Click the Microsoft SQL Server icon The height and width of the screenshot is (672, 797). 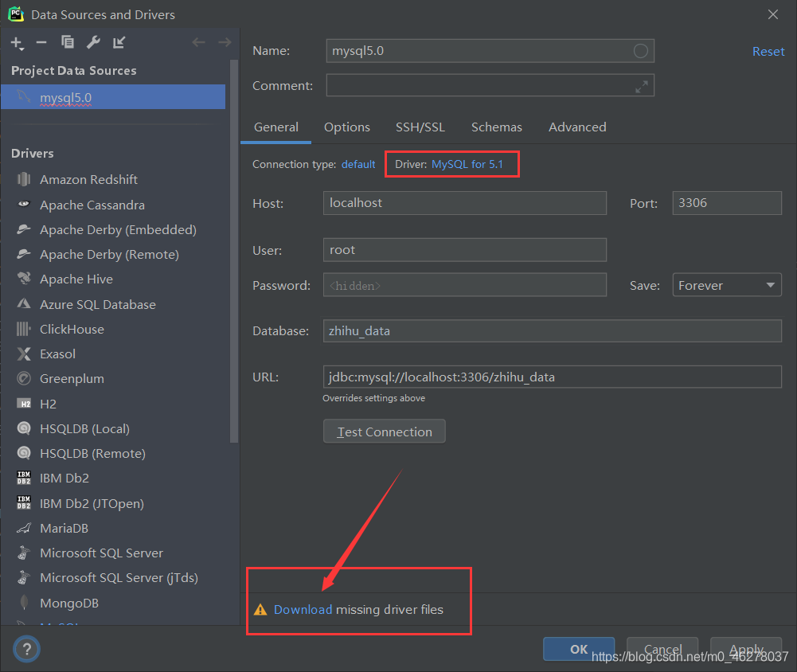pyautogui.click(x=23, y=553)
